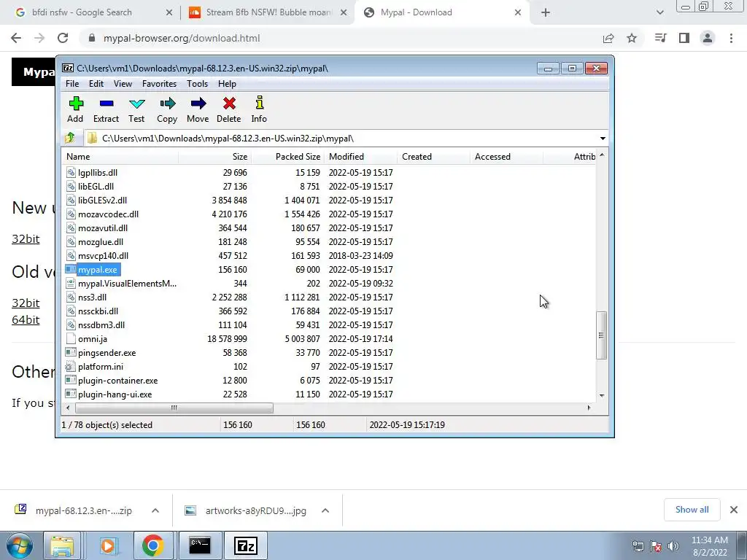Screen dimensions: 747x560
Task: Select the lgpllibs.dll file
Action: 98,172
